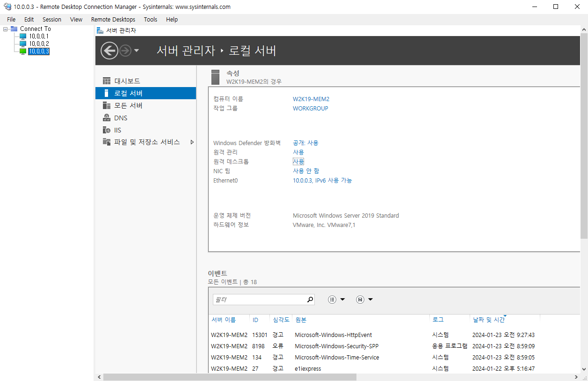Viewport: 588px width, 381px height.
Task: Open Ethernet0 10.0.0.3 IPv6 link
Action: [322, 180]
